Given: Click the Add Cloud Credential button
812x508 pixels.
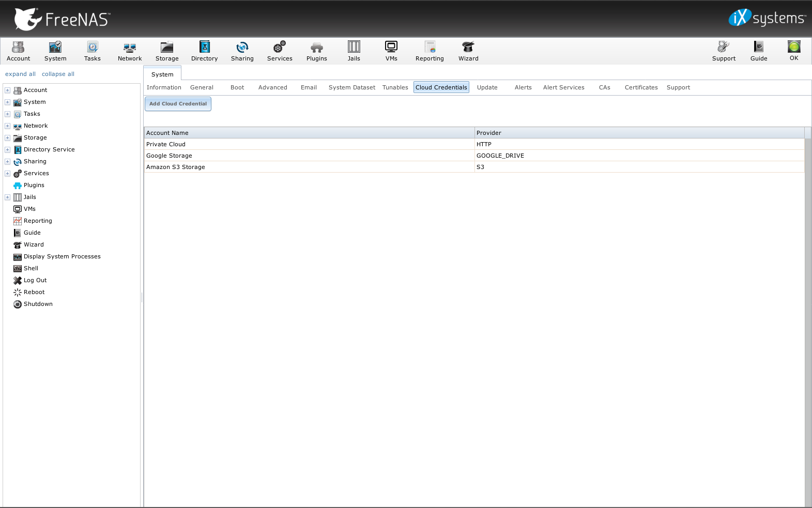Looking at the screenshot, I should [x=178, y=104].
